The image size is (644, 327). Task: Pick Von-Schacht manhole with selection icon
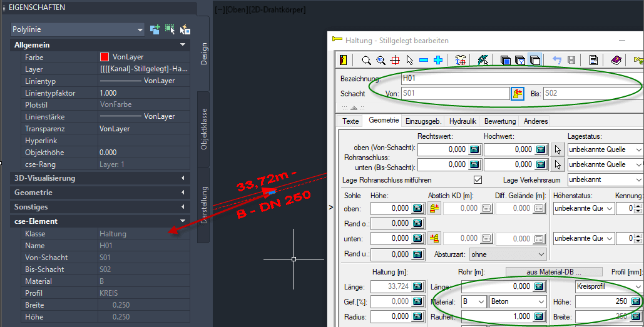click(x=518, y=94)
